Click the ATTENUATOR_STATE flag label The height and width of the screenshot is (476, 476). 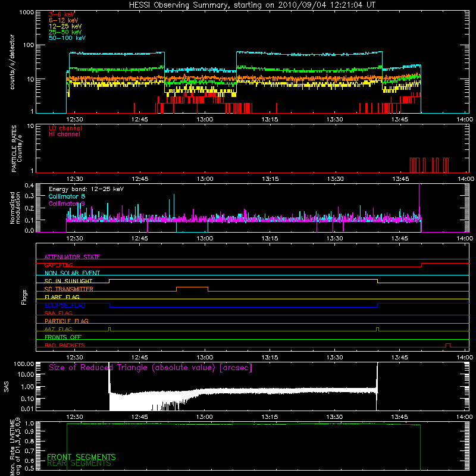point(72,257)
